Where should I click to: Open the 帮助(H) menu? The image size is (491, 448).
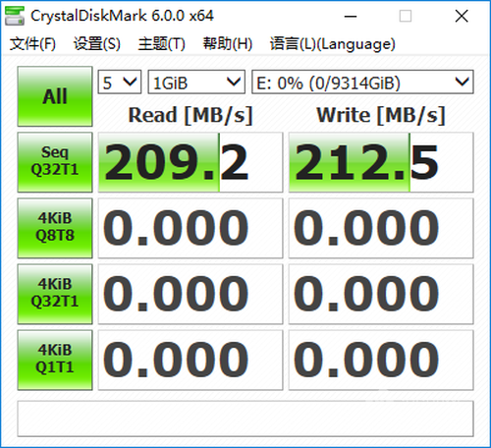point(228,44)
